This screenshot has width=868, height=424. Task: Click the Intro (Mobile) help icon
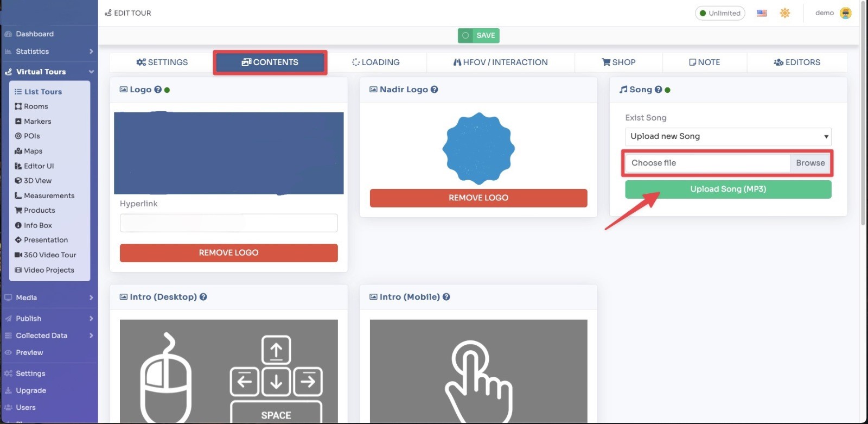pos(446,297)
